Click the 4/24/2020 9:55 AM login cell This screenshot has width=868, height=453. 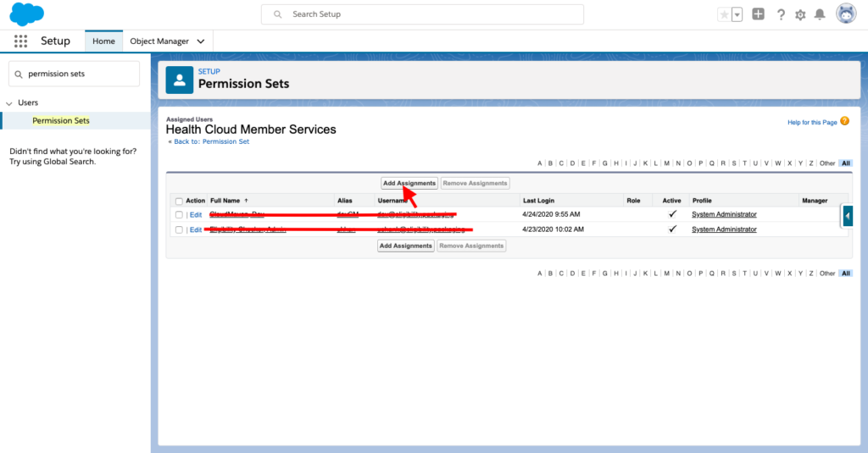(551, 214)
